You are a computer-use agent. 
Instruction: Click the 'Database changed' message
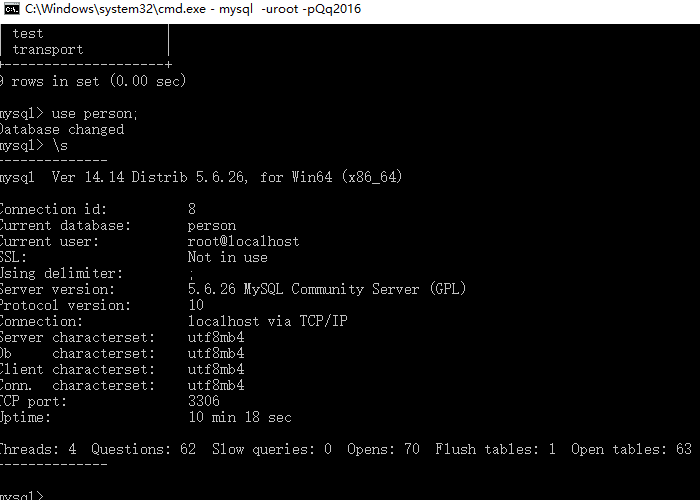pos(62,130)
